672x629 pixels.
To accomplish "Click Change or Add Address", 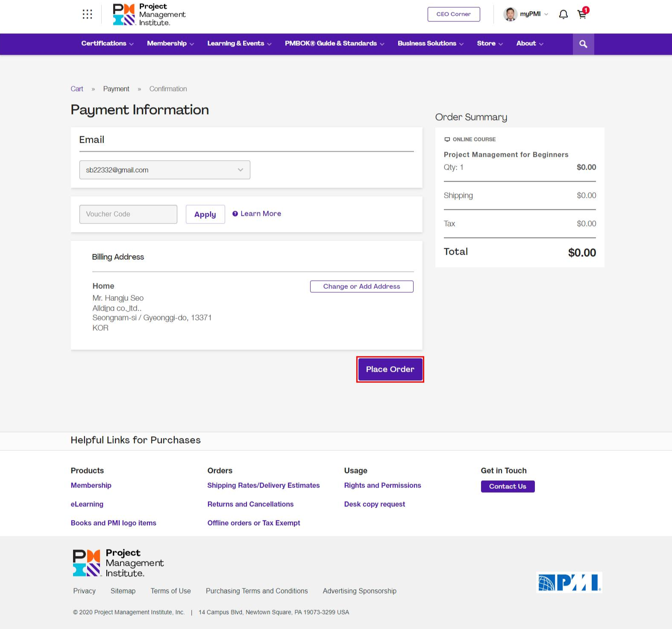I will point(362,286).
